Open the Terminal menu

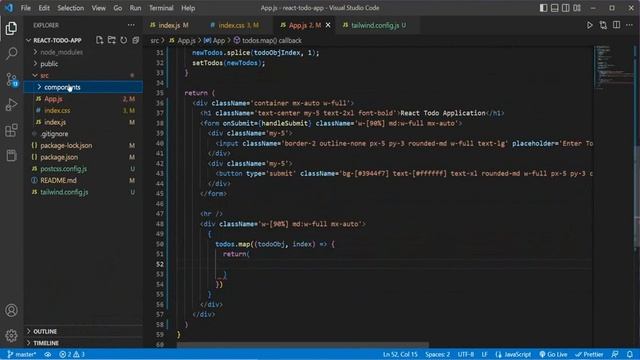click(161, 8)
